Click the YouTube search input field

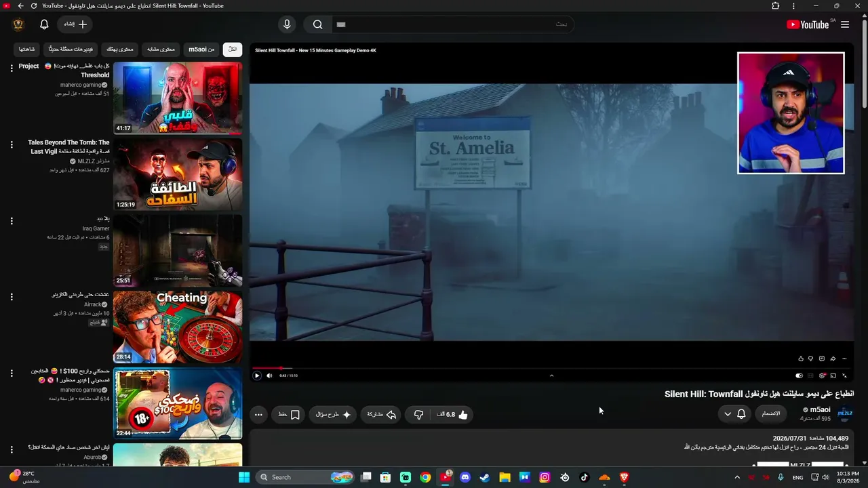(453, 24)
